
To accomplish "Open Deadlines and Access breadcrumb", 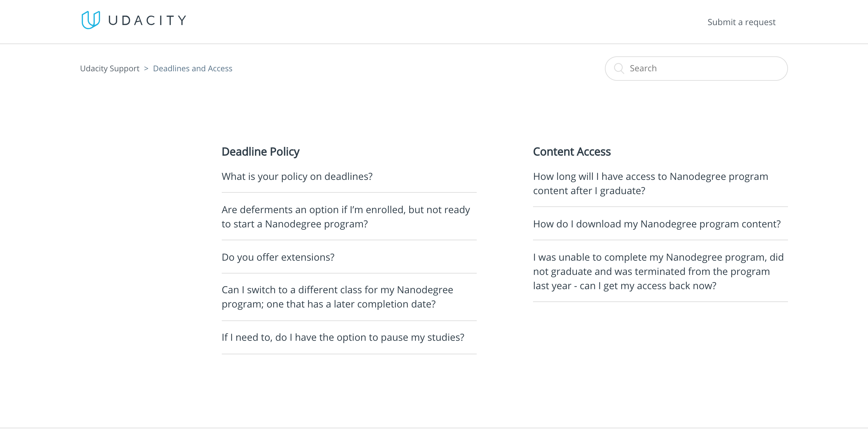I will (x=193, y=69).
